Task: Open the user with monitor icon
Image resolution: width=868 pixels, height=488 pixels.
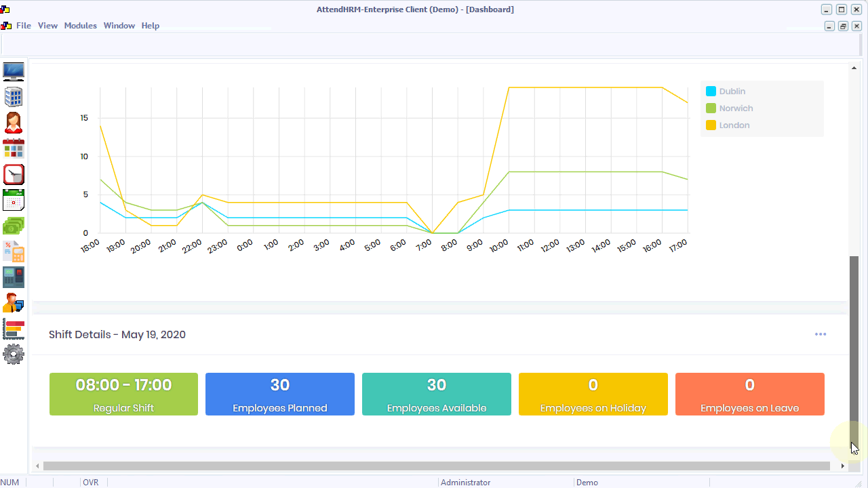Action: click(14, 302)
